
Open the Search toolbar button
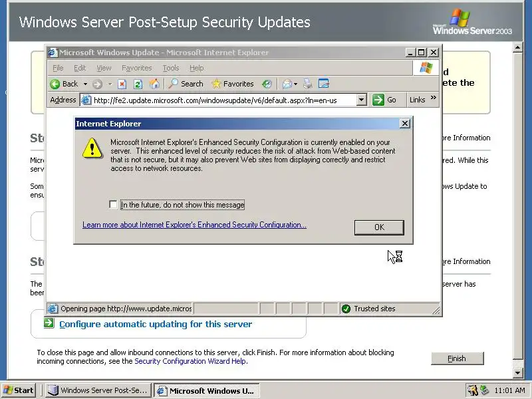tap(186, 84)
